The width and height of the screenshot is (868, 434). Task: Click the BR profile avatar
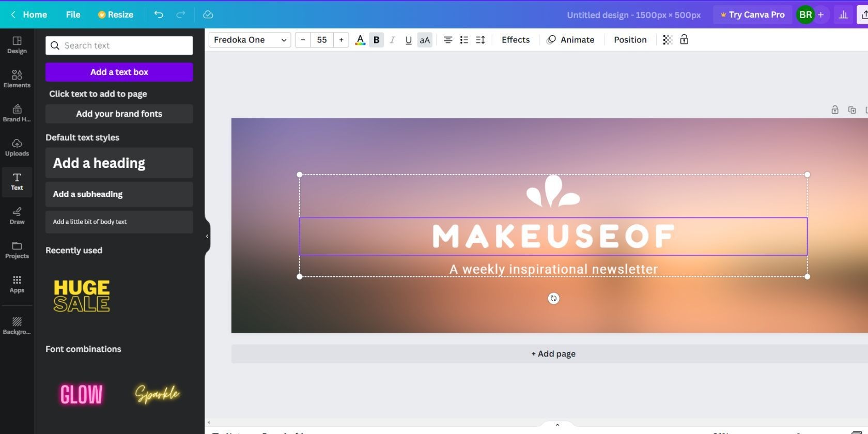(x=805, y=14)
